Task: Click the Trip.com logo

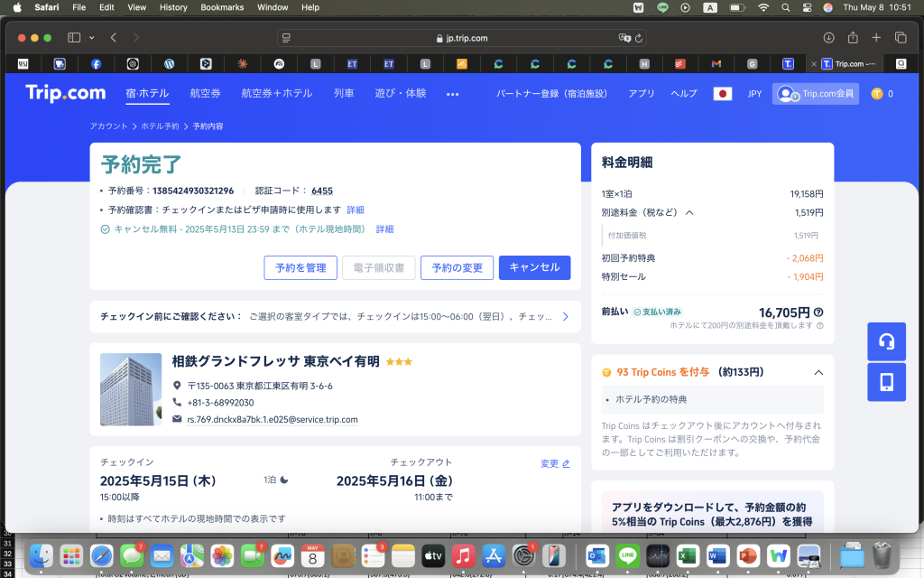Action: pyautogui.click(x=65, y=93)
